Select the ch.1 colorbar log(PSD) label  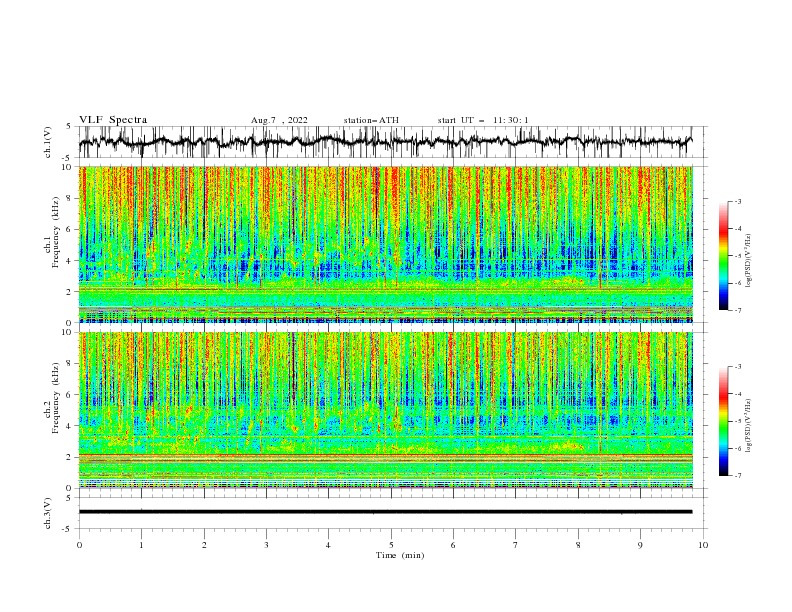click(748, 261)
